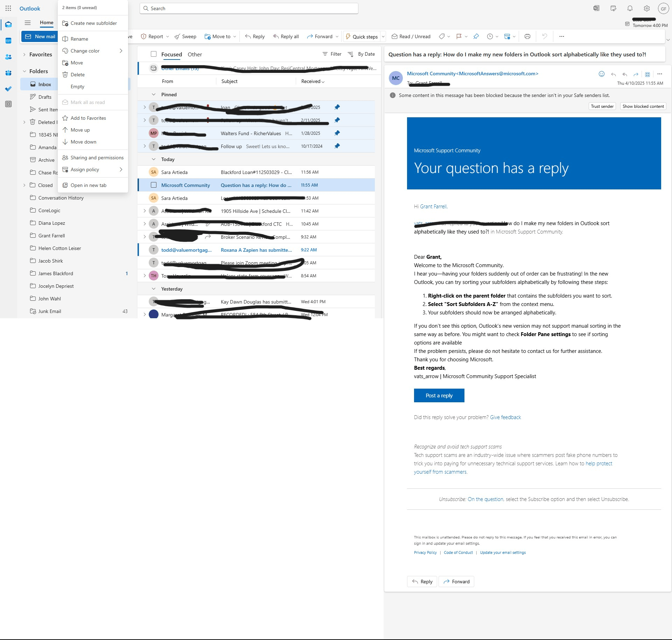Viewport: 672px width, 640px height.
Task: Click the Trust sender button
Action: coord(602,106)
